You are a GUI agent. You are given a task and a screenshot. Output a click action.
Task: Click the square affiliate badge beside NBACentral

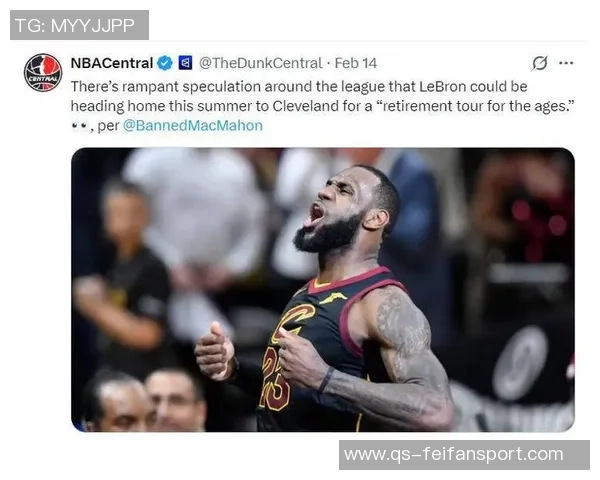pyautogui.click(x=186, y=62)
